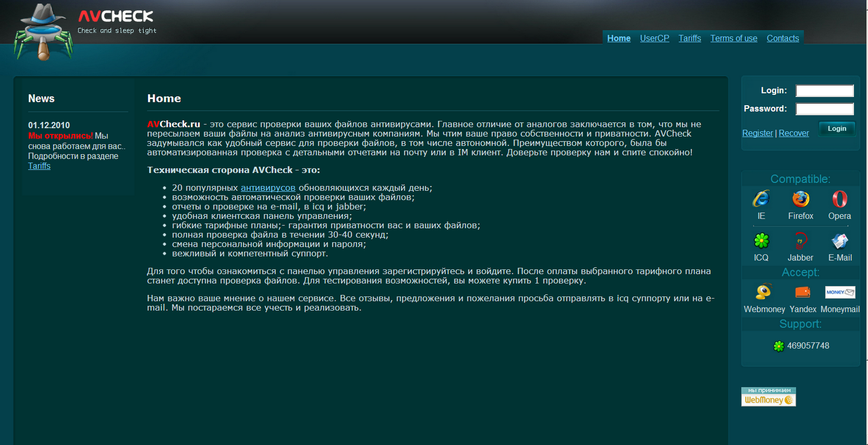Click the 'Webmoney' label under Accept
This screenshot has height=445, width=868.
pos(764,309)
